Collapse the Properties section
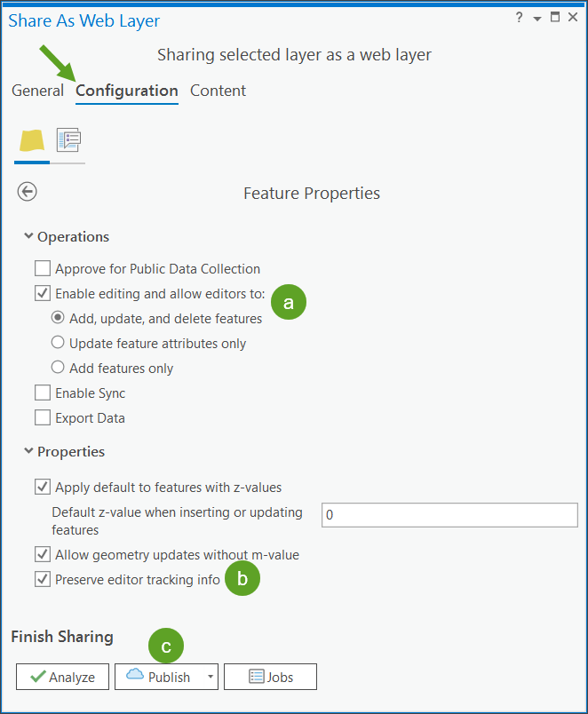This screenshot has width=588, height=714. click(x=28, y=451)
